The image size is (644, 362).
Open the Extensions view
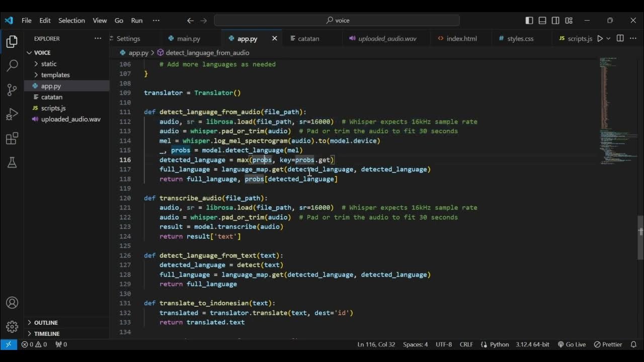pos(12,138)
